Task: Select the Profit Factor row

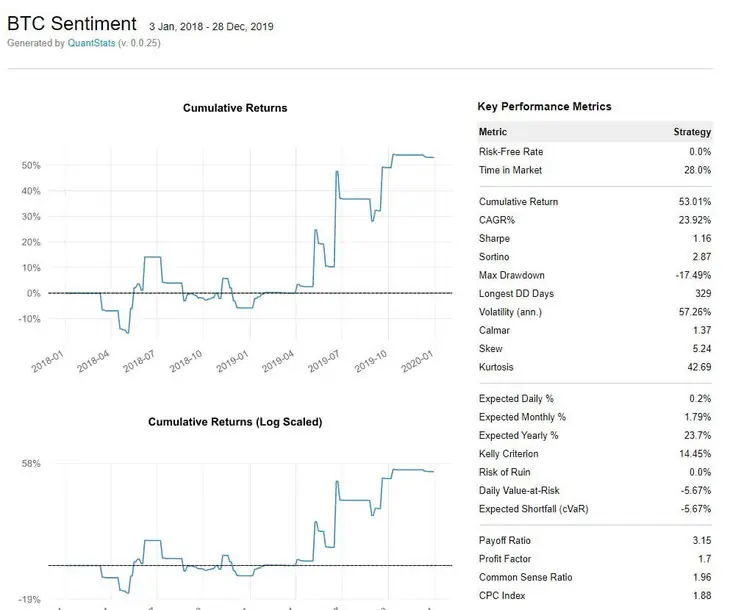Action: [594, 559]
